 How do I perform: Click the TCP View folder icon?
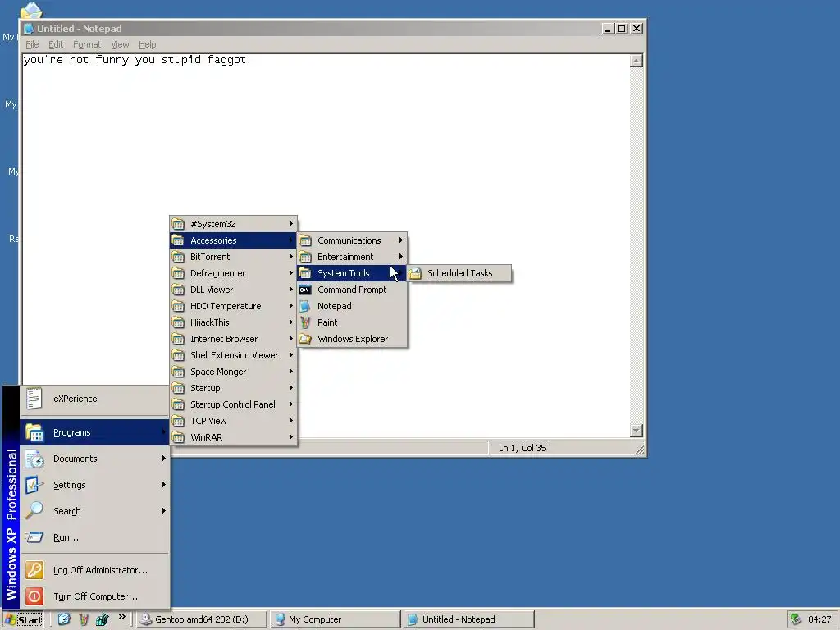pos(178,421)
